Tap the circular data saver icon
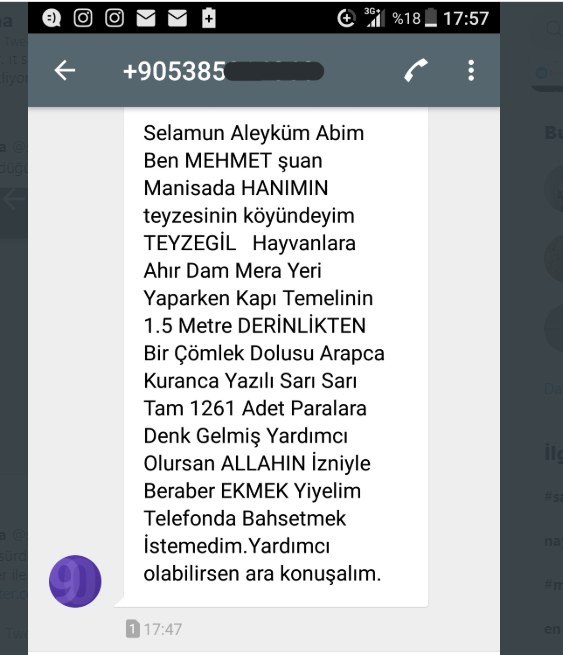Screen dimensions: 563x655 [x=346, y=18]
